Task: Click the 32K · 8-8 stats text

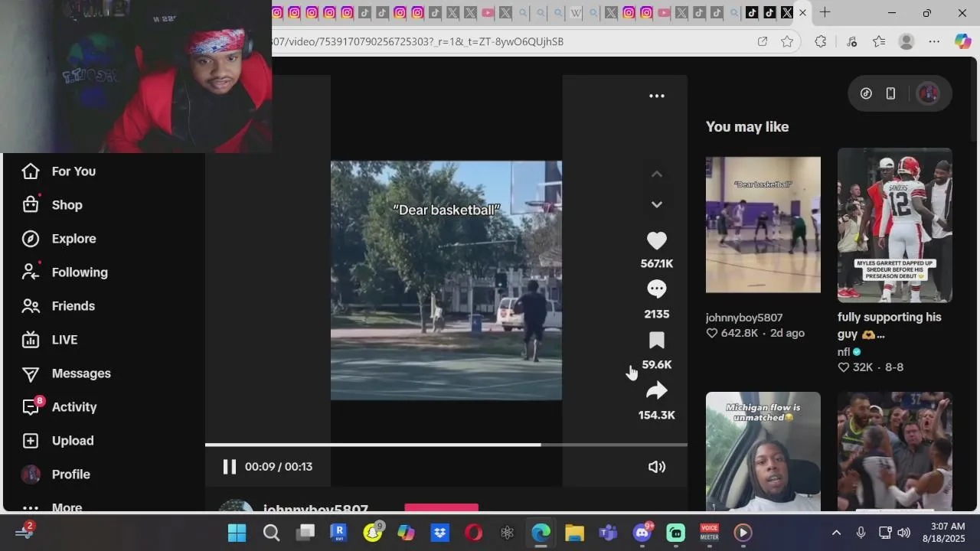Action: click(x=871, y=367)
